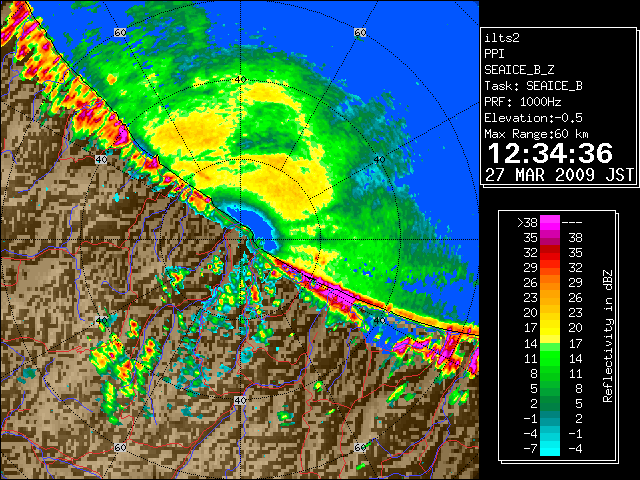The height and width of the screenshot is (480, 640).
Task: Pick the green legend swatch beside 11
Action: pyautogui.click(x=550, y=359)
